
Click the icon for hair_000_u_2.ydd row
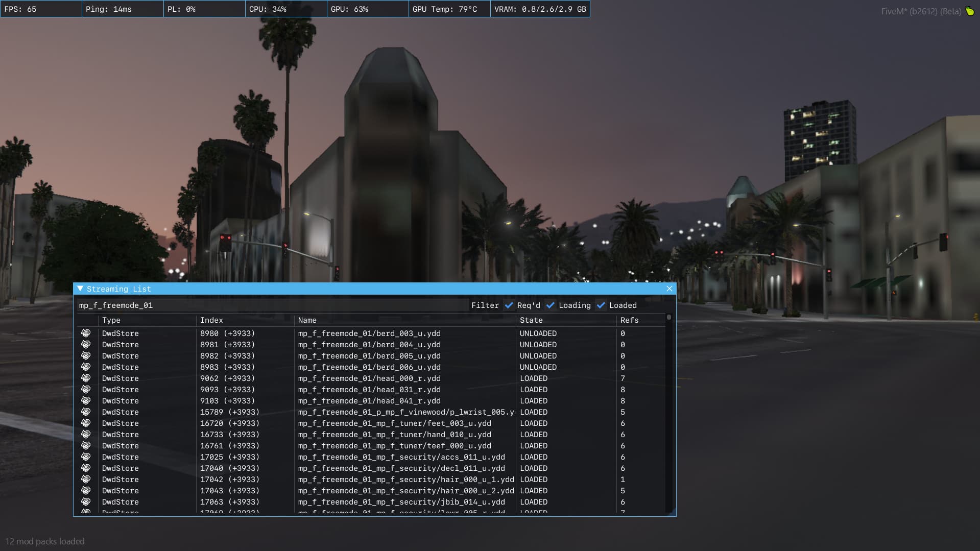pyautogui.click(x=86, y=491)
